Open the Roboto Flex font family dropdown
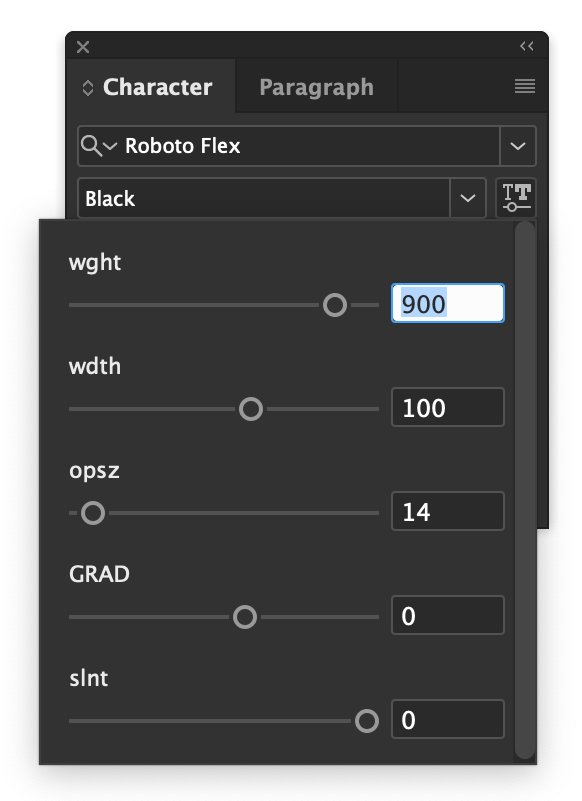This screenshot has height=801, width=582. [518, 146]
